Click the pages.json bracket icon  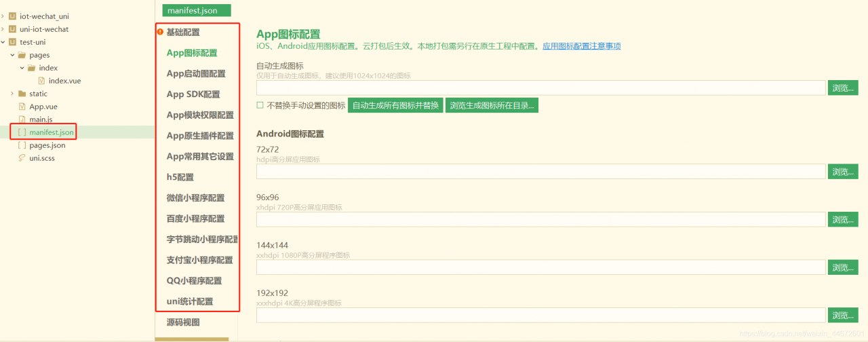[x=22, y=145]
